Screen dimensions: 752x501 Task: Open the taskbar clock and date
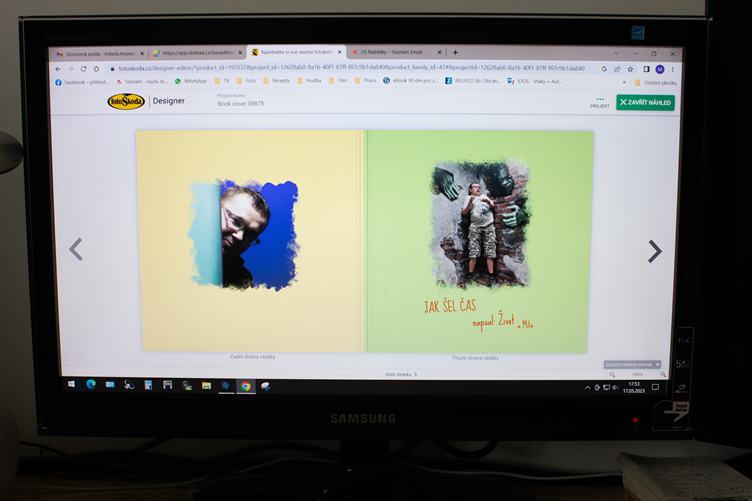[634, 387]
